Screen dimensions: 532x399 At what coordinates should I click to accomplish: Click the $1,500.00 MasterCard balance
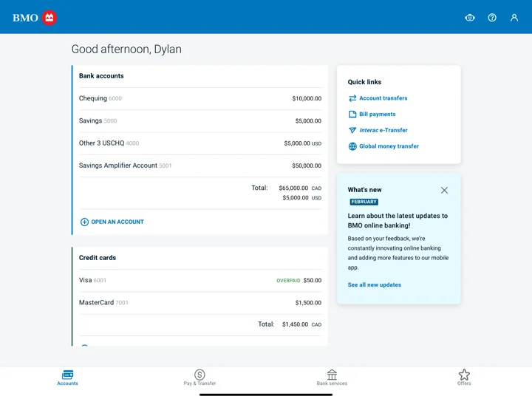tap(308, 303)
